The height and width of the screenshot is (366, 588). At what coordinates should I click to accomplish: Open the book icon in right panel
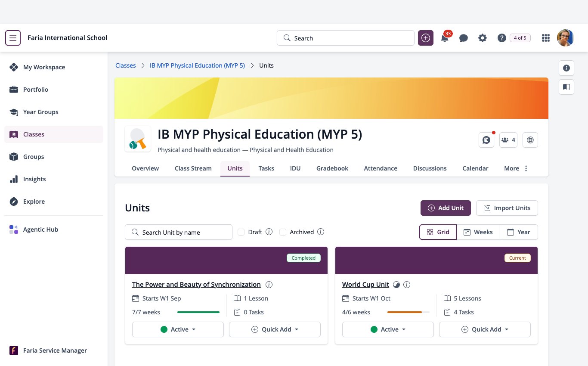(566, 87)
